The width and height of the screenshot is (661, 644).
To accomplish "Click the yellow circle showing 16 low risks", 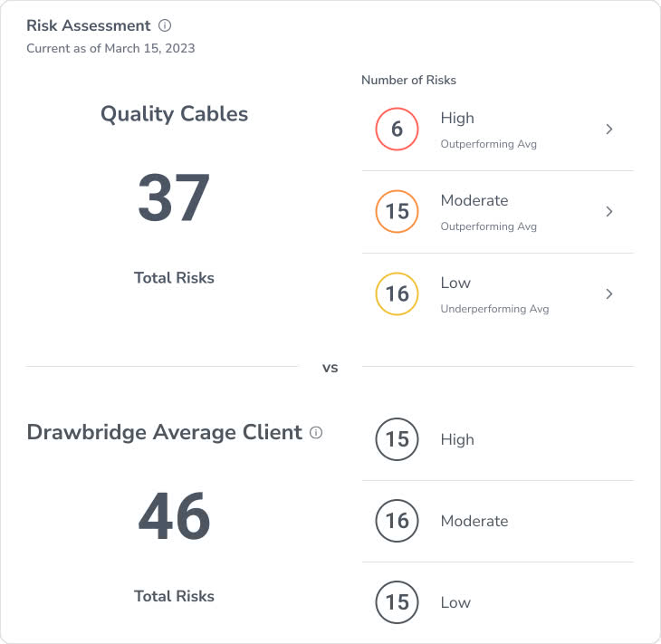I will [397, 293].
